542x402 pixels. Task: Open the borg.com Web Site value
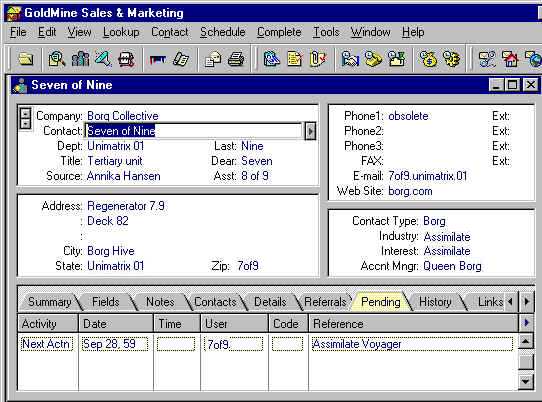[410, 191]
